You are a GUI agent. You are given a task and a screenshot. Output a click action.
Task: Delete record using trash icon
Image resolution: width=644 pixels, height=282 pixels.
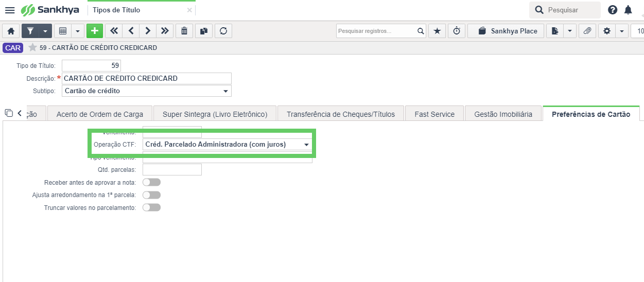(x=184, y=31)
